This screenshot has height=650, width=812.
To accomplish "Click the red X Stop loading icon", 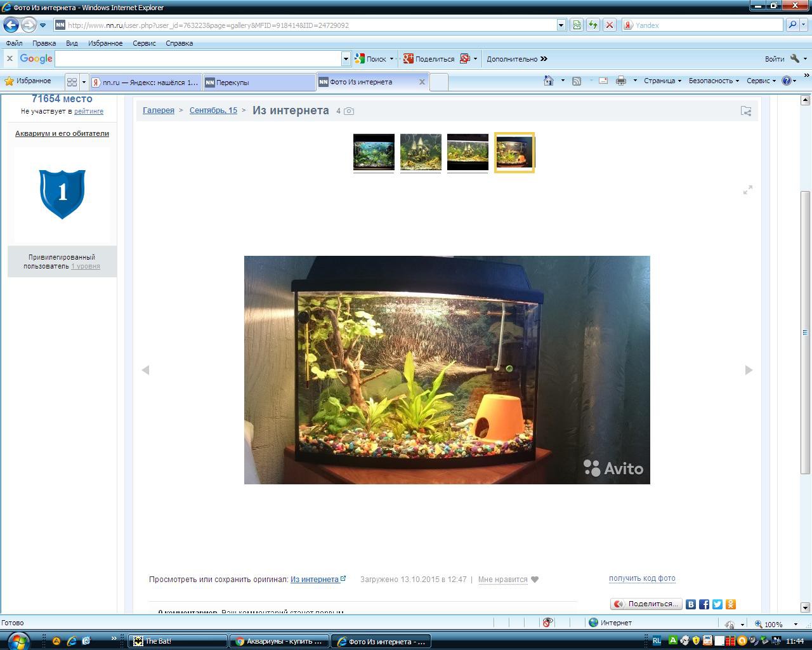I will click(609, 25).
